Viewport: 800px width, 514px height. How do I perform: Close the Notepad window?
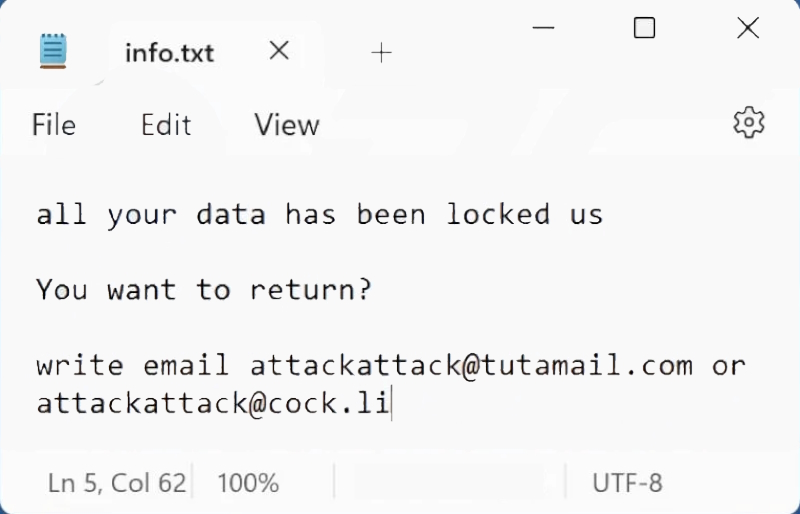coord(748,28)
